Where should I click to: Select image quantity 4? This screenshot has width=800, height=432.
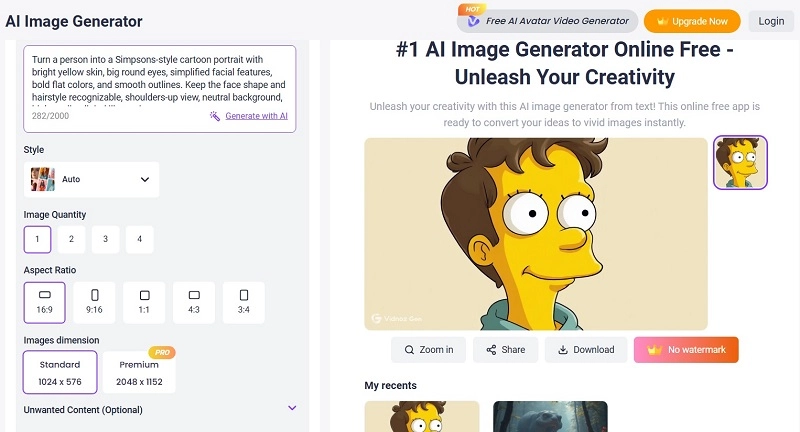pyautogui.click(x=140, y=239)
